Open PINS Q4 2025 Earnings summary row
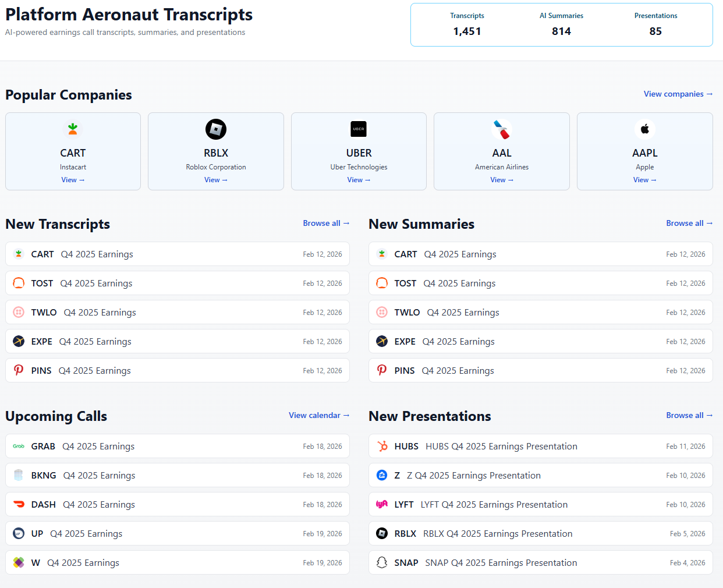The width and height of the screenshot is (723, 588). [541, 370]
